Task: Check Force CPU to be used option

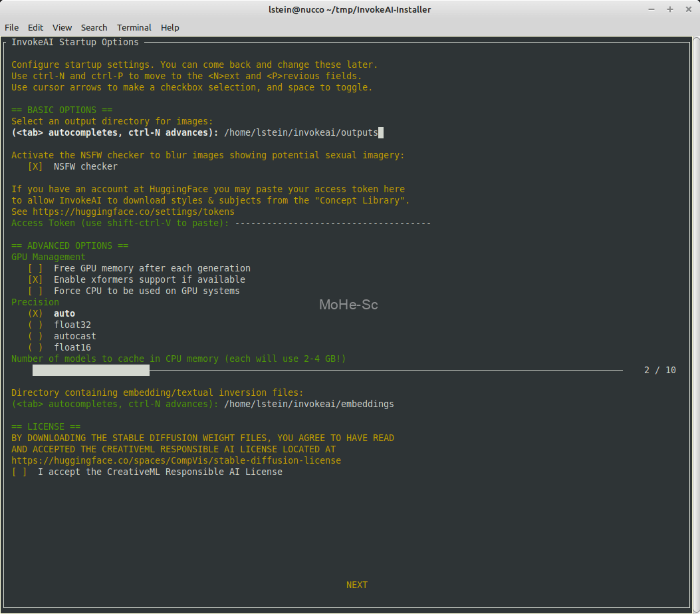Action: pos(35,291)
